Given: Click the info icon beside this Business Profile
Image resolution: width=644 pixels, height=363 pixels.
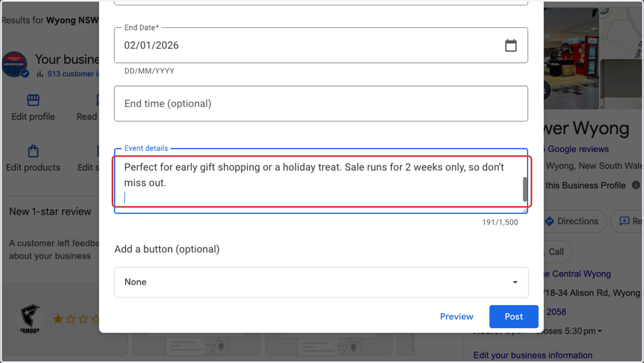Looking at the screenshot, I should click(x=636, y=185).
